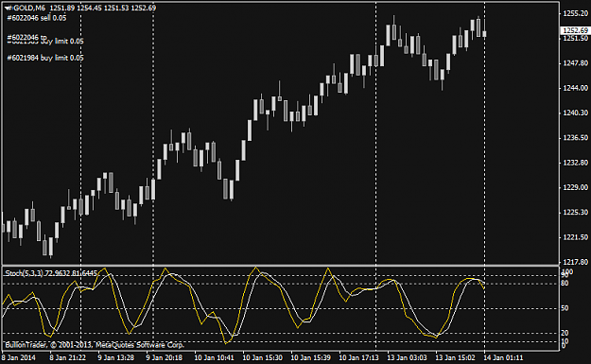591x364 pixels.
Task: Click the Stochastic level 80 label
Action: (x=565, y=284)
